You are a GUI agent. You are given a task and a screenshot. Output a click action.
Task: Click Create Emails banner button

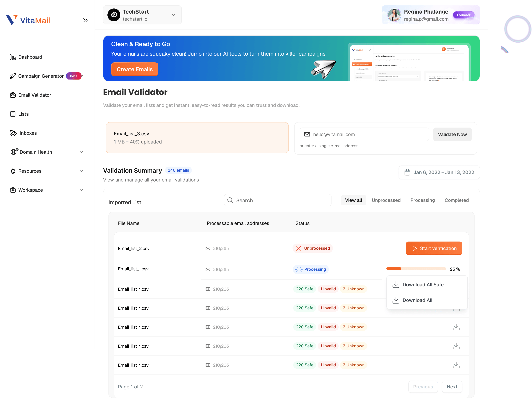[135, 69]
